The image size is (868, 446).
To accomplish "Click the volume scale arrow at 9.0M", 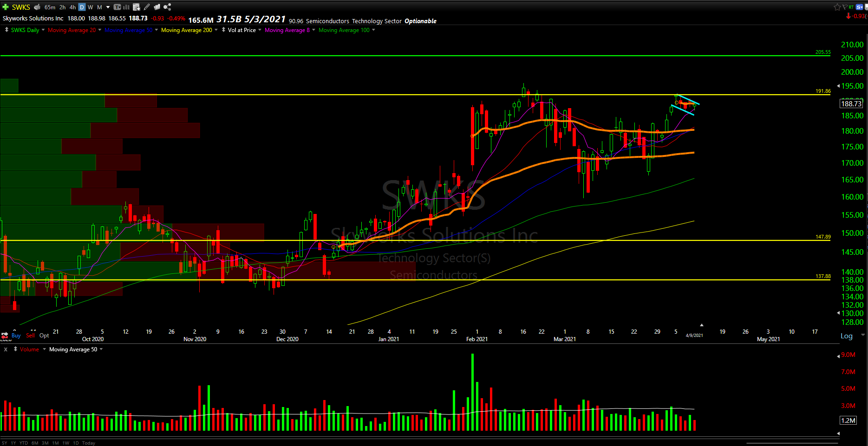I will pos(838,356).
